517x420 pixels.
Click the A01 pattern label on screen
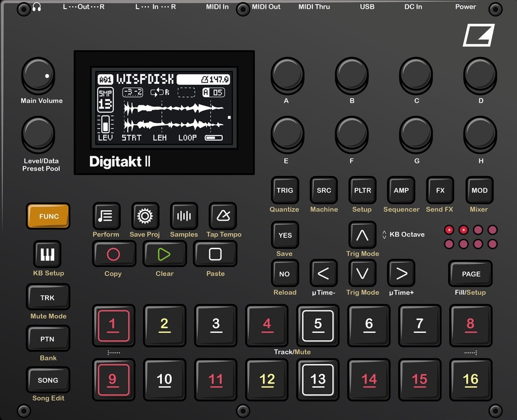[x=105, y=79]
